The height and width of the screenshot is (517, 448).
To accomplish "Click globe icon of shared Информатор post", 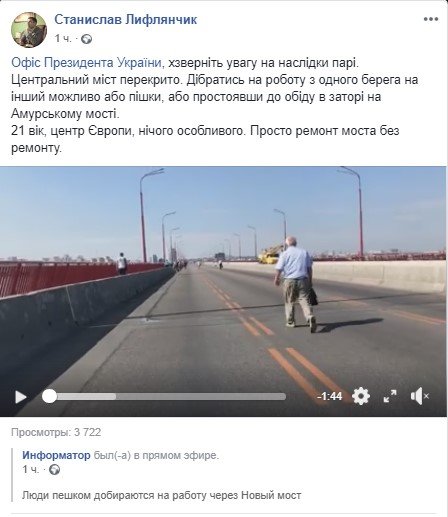I will pos(54,470).
